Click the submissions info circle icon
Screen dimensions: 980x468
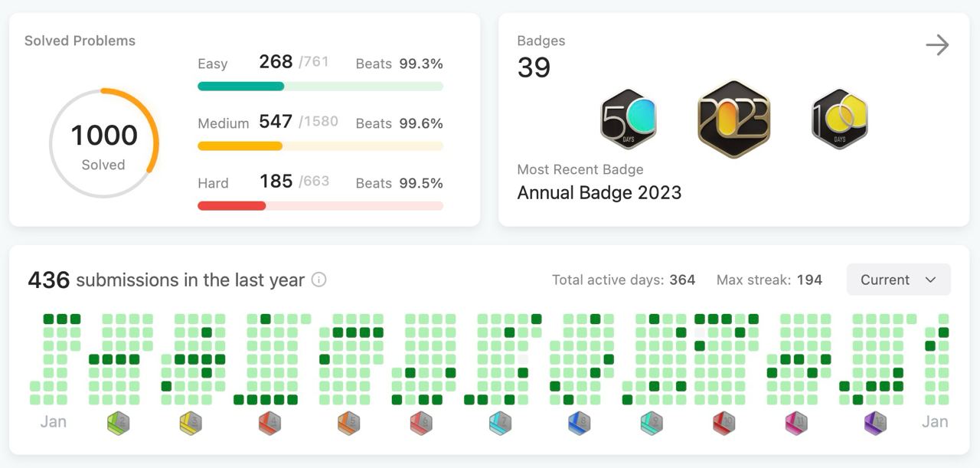pos(319,280)
